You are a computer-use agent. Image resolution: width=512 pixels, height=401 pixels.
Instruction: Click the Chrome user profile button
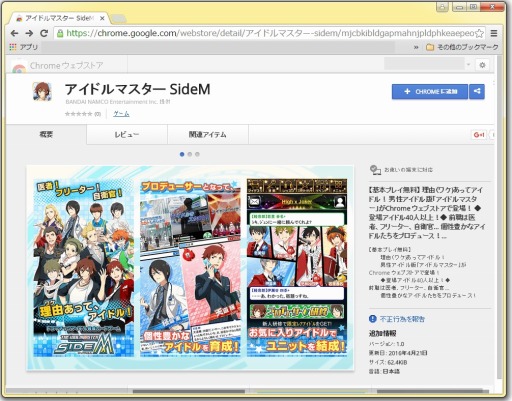point(442,7)
